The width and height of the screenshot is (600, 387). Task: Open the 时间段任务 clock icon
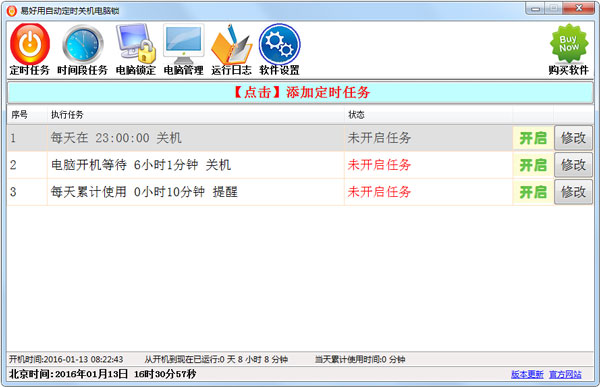(x=82, y=49)
